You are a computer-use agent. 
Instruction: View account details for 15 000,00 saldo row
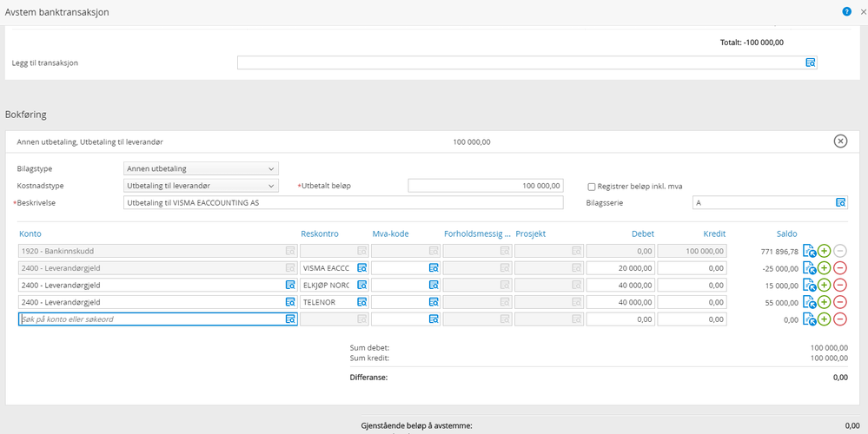[x=809, y=286]
